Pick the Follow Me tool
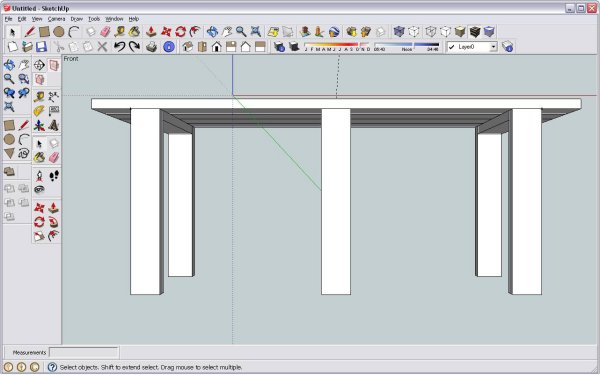600x375 pixels. point(54,222)
